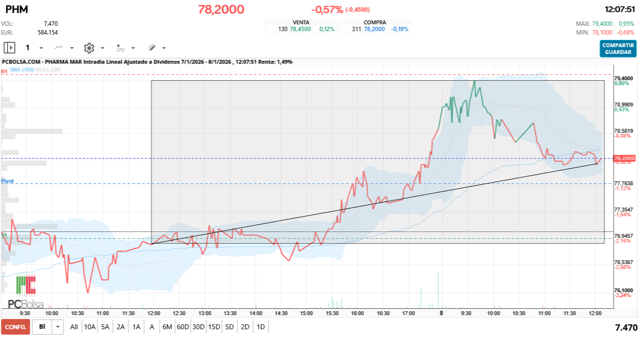This screenshot has height=337, width=644.
Task: Open the gear icon dropdown arrow
Action: coord(102,47)
